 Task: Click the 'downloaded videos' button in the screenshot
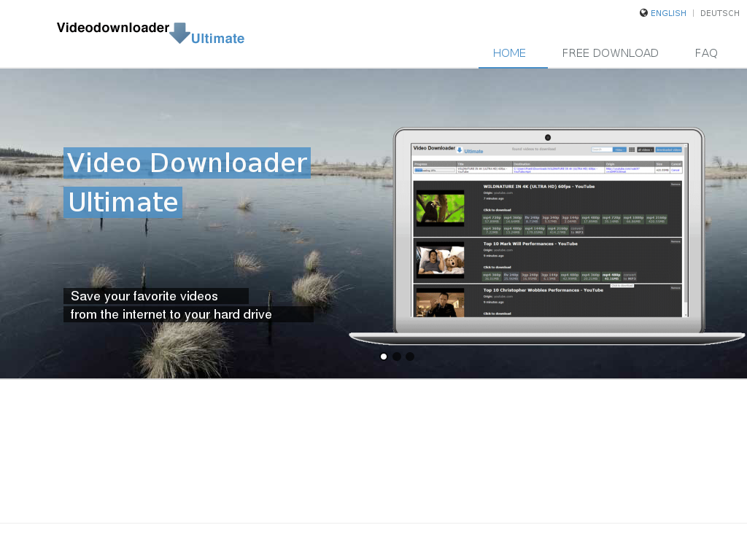[x=668, y=149]
